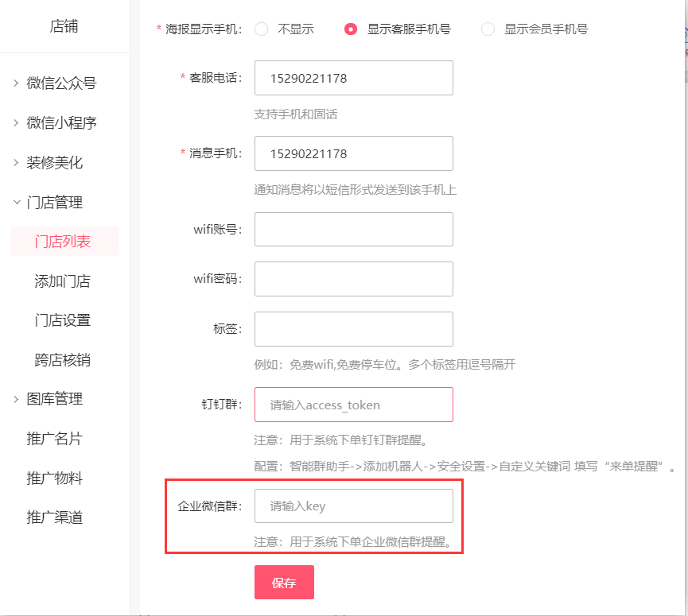Focus the 客服电话 input field
Image resolution: width=688 pixels, height=616 pixels.
[x=354, y=78]
